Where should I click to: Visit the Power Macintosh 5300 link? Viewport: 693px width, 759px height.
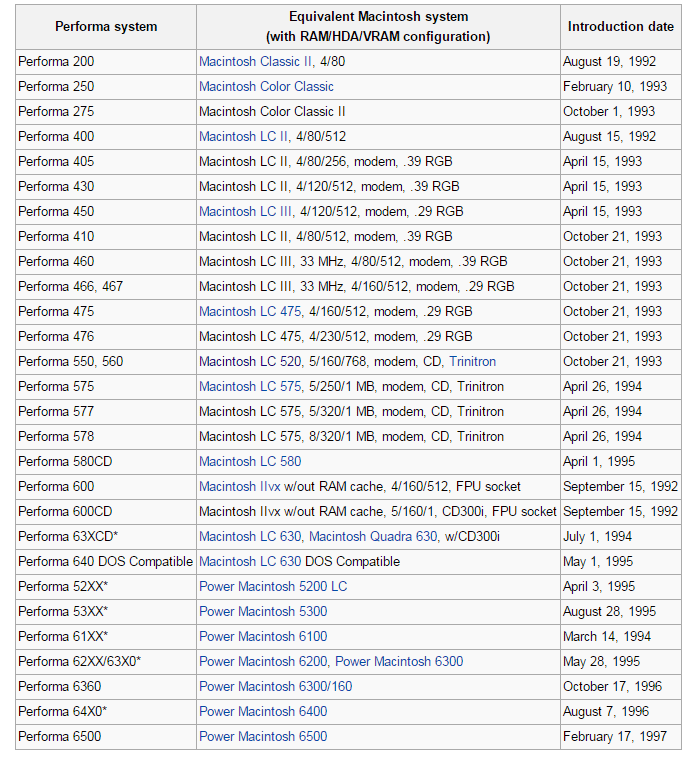263,612
